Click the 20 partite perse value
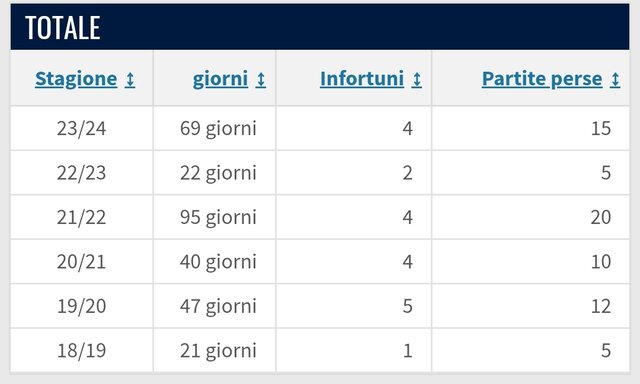Screen dimensions: 640x384 [x=601, y=217]
